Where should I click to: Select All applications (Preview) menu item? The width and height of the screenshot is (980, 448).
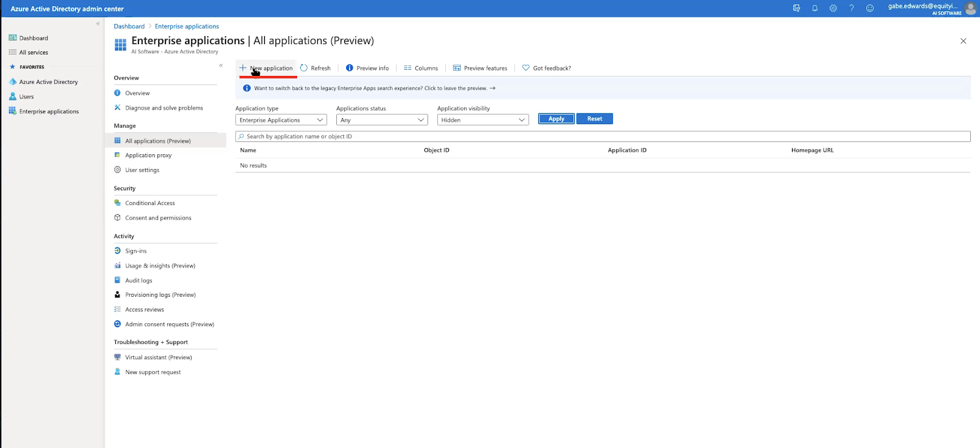(x=165, y=141)
